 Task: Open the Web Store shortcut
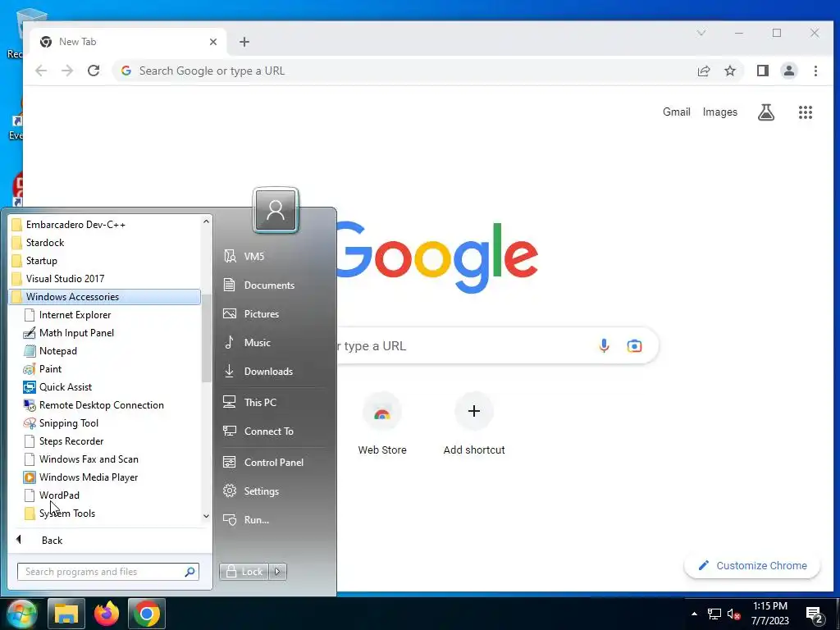tap(382, 424)
